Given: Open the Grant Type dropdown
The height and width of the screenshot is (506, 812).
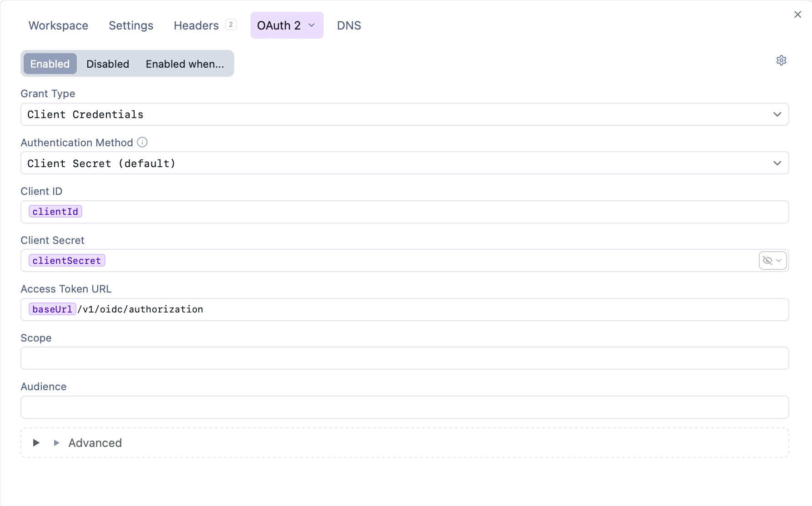Looking at the screenshot, I should (x=405, y=114).
